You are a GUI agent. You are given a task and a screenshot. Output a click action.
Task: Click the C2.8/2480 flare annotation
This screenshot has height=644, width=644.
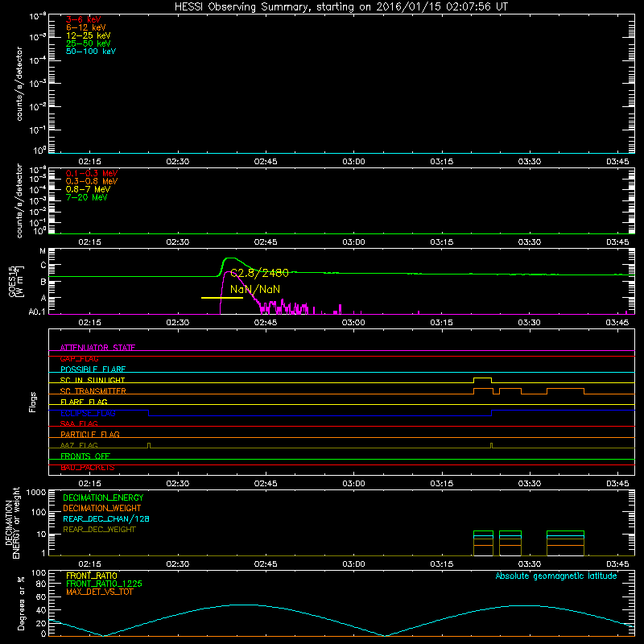click(259, 273)
